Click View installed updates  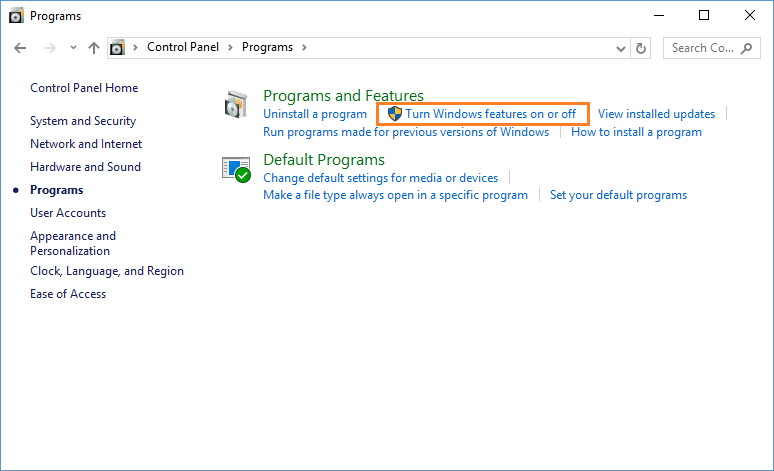657,114
